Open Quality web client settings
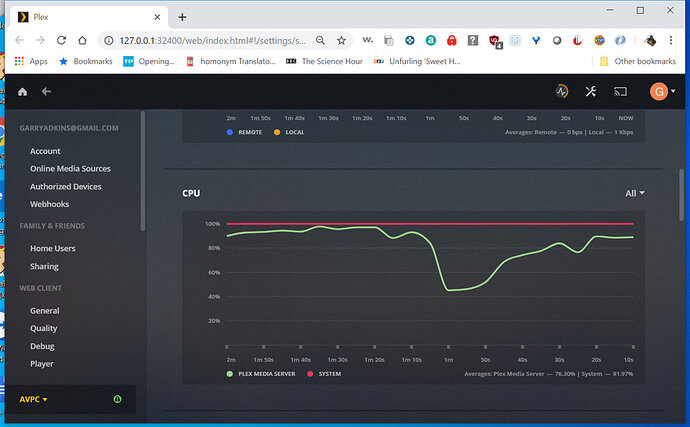 click(44, 328)
